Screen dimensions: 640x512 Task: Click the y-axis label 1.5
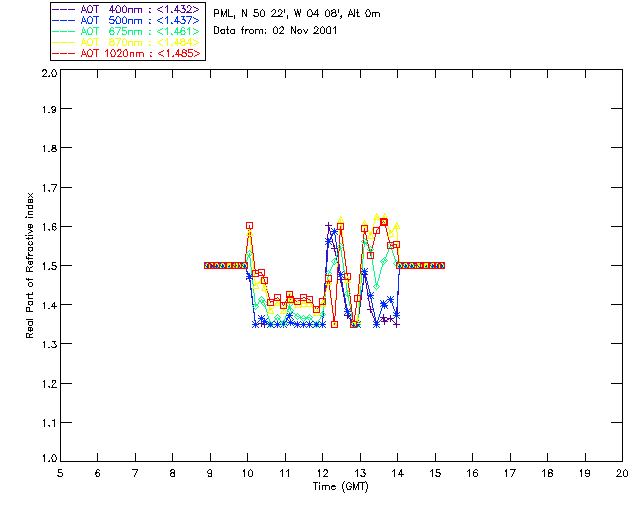point(49,266)
